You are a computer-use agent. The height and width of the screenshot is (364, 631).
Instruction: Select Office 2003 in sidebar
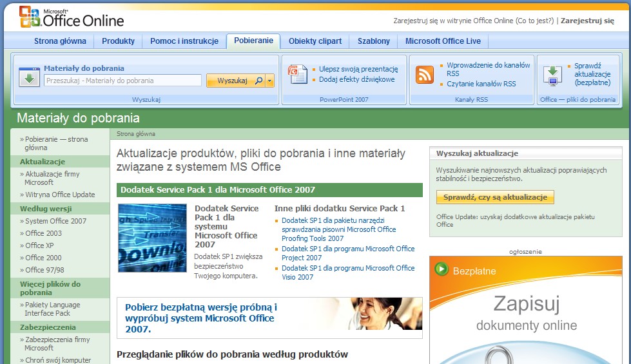pyautogui.click(x=43, y=233)
